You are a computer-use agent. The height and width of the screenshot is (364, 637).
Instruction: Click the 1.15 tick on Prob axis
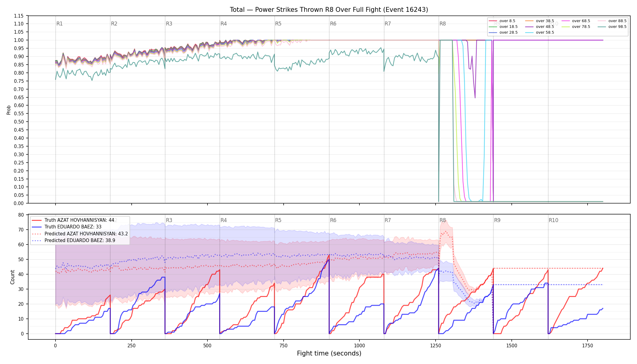tap(19, 16)
